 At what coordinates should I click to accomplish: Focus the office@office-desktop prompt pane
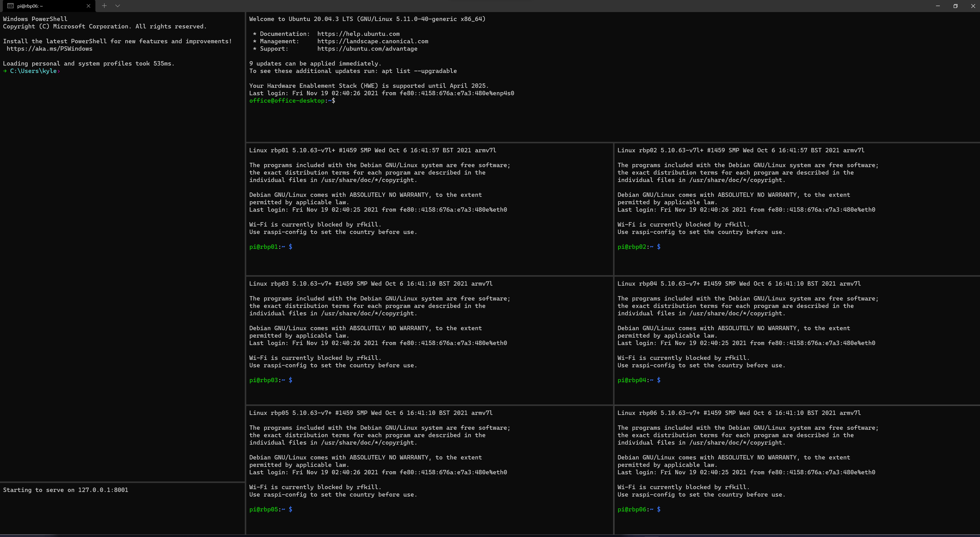coord(292,101)
